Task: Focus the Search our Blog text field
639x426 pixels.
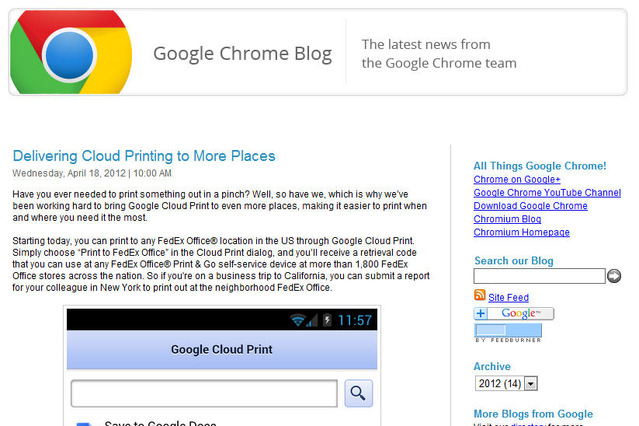Action: (x=539, y=276)
